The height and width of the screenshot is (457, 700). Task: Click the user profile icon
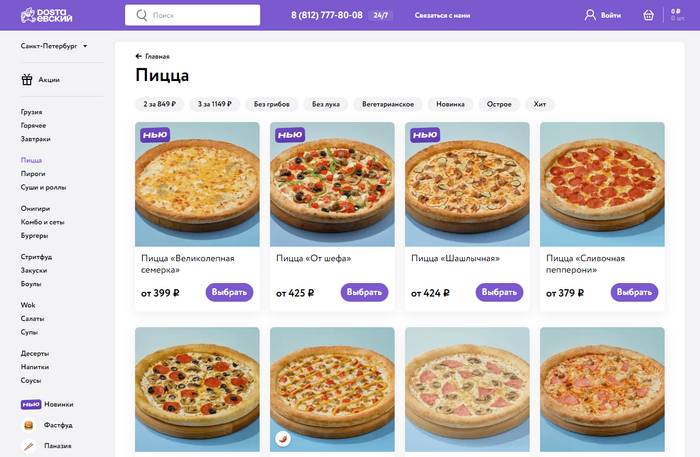tap(590, 15)
